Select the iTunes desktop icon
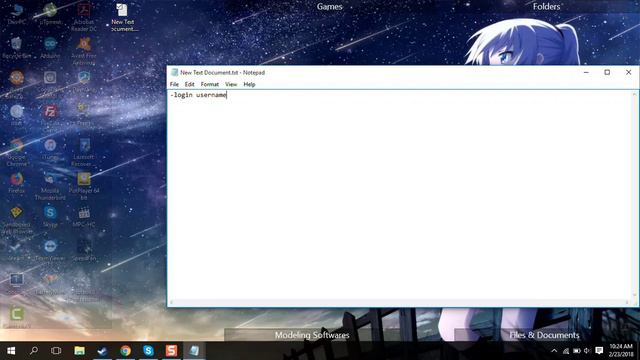This screenshot has height=360, width=640. [x=50, y=149]
